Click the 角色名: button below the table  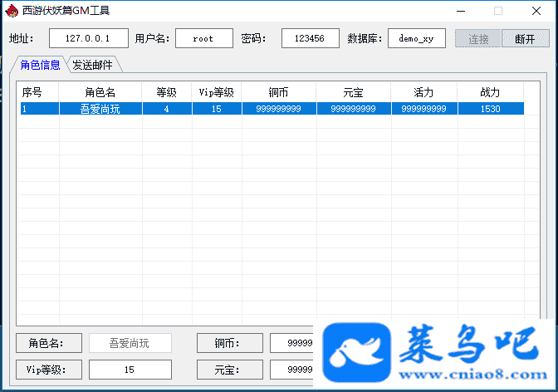pos(49,343)
